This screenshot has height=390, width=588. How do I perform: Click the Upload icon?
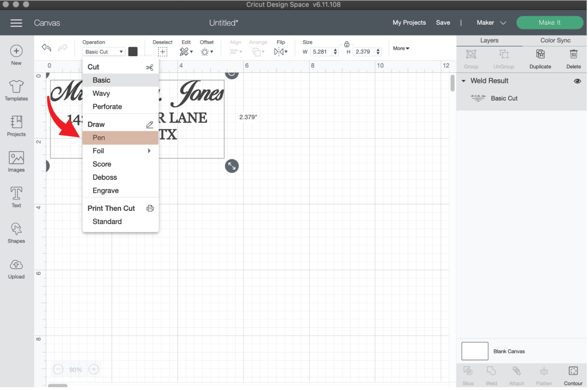16,268
